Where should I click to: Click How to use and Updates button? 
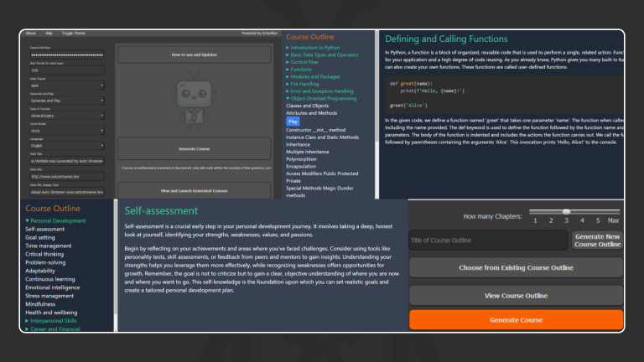(194, 54)
